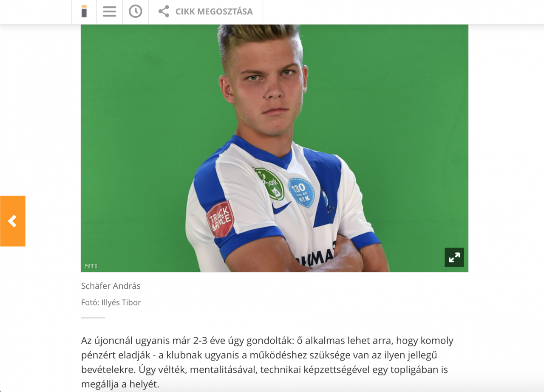
Task: Click the MTI watermark on the photo
Action: point(91,266)
